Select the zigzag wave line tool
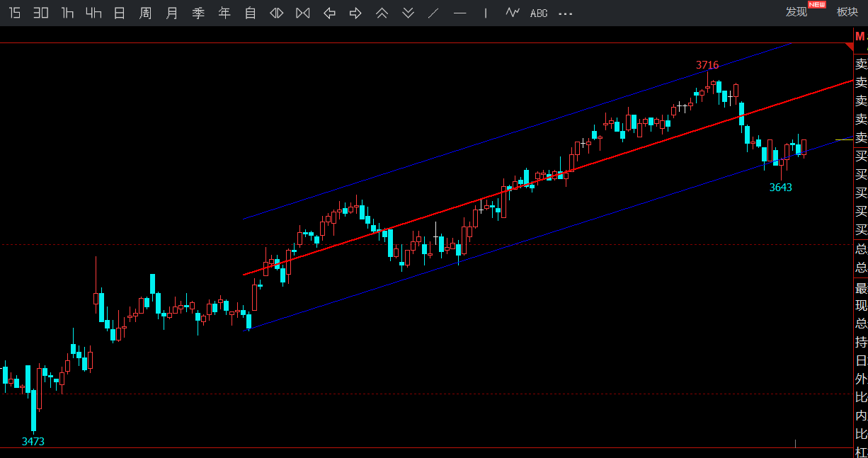Screen dimensions: 868x458 coord(513,13)
